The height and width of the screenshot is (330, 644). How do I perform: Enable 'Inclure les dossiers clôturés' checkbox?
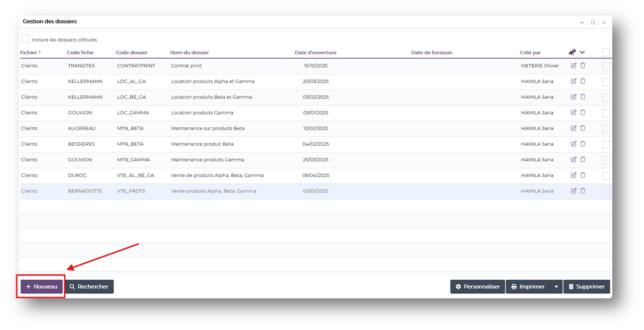click(25, 39)
